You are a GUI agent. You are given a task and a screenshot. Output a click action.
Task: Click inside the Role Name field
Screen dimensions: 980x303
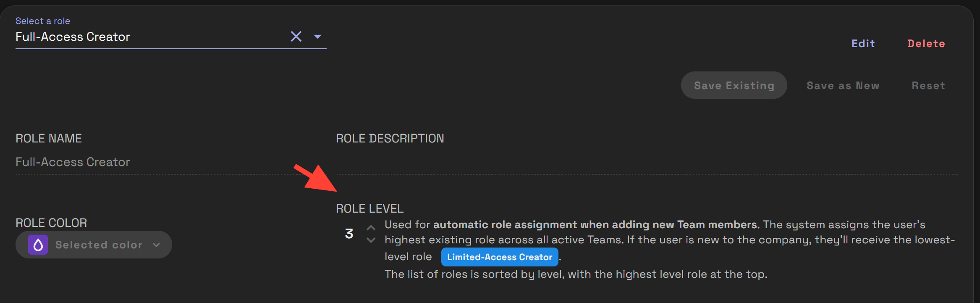click(126, 162)
